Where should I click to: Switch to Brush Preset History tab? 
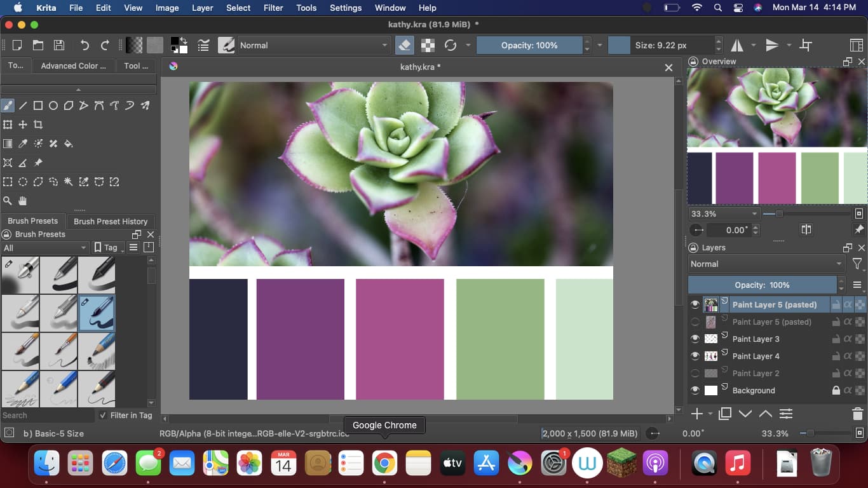(111, 221)
